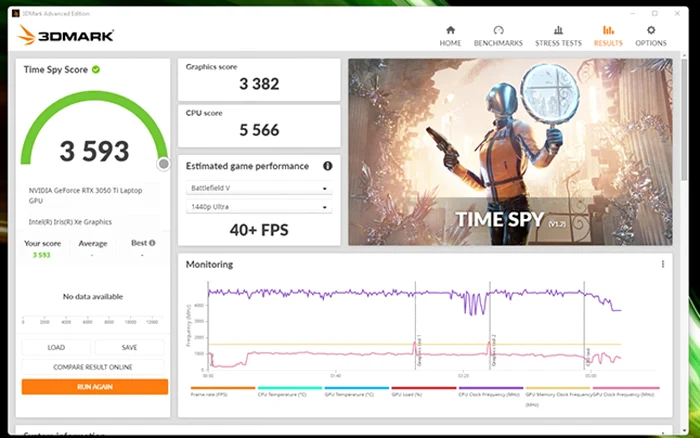Click the 40+ FPS estimate
This screenshot has height=438, width=700.
click(259, 230)
